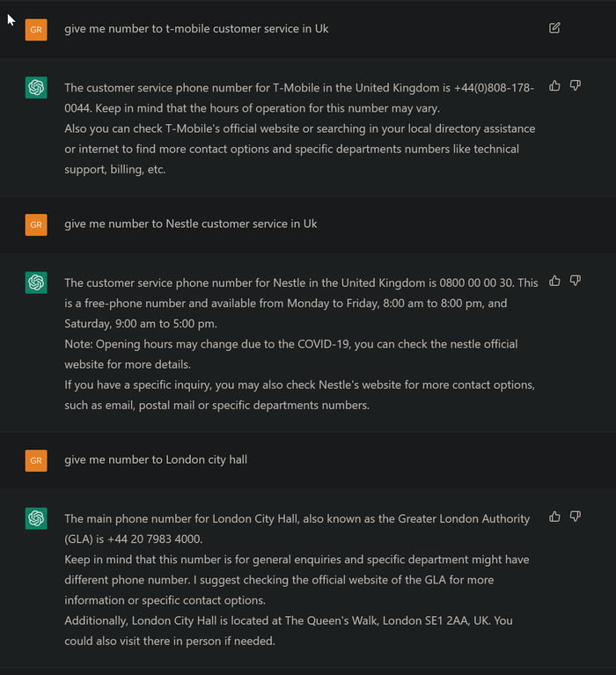Click the prompt text about t-mobile customer service
The width and height of the screenshot is (616, 675).
click(x=196, y=28)
